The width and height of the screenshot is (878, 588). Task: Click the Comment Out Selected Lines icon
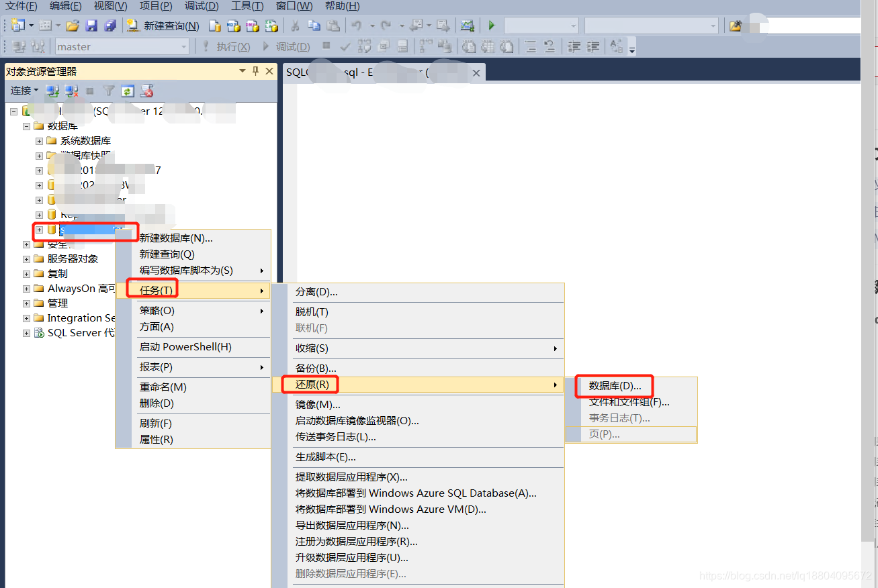tap(530, 46)
